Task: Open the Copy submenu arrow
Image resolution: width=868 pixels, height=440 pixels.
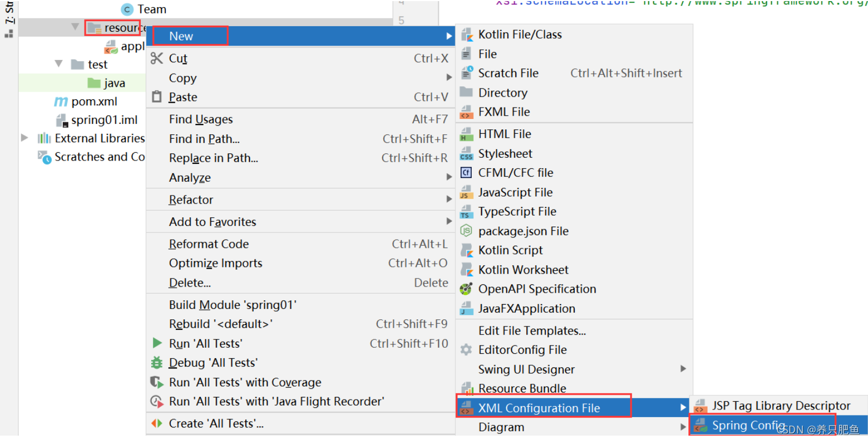Action: click(x=449, y=78)
